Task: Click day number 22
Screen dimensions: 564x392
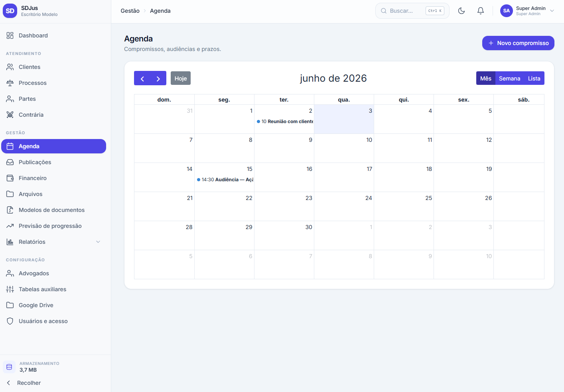Action: point(249,198)
